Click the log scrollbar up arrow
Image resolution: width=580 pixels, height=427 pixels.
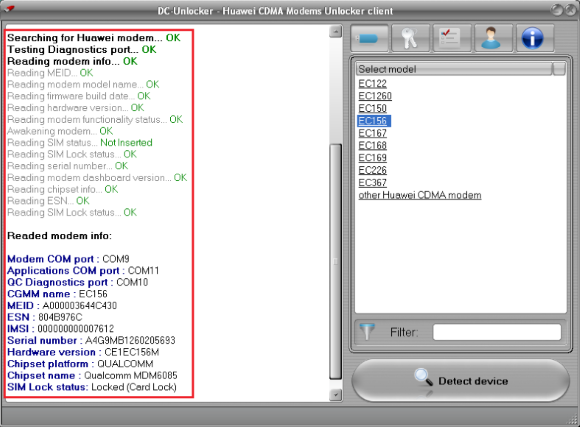[335, 31]
